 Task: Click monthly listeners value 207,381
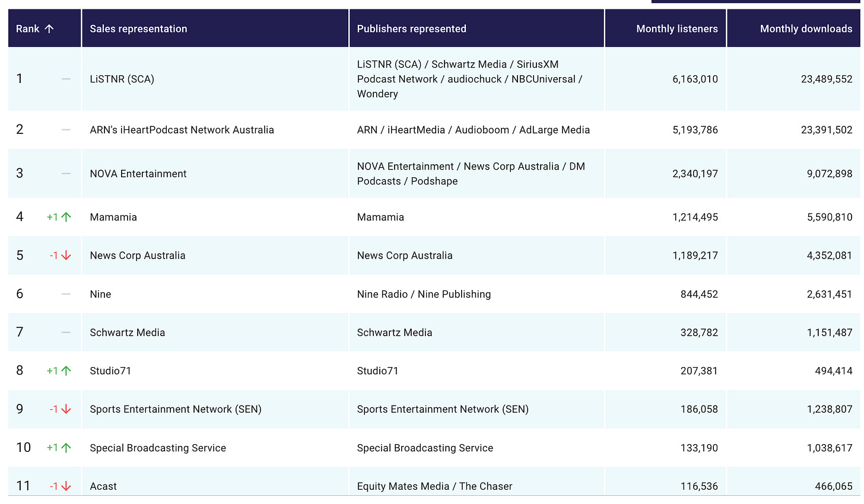point(699,371)
